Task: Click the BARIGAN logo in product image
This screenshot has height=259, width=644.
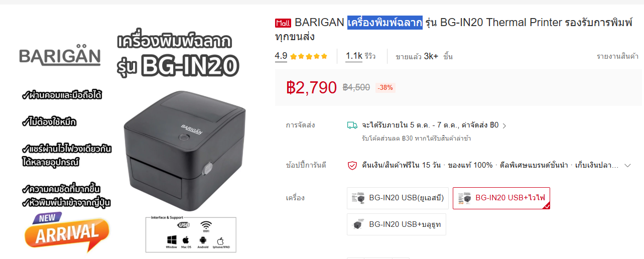Action: click(60, 56)
